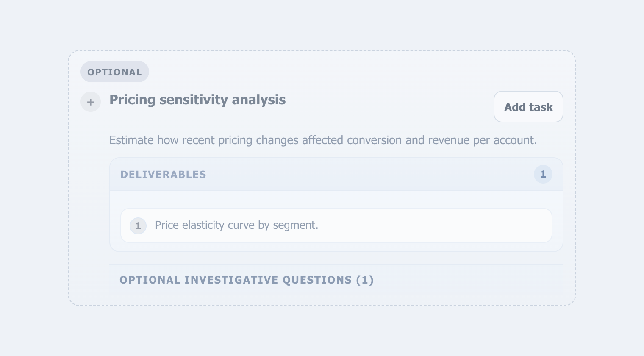Click the Deliverables count badge
This screenshot has width=644, height=356.
(x=543, y=174)
